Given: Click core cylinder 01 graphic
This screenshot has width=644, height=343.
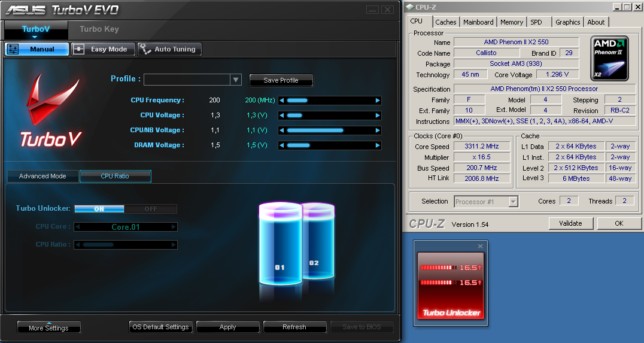Looking at the screenshot, I should click(x=280, y=243).
